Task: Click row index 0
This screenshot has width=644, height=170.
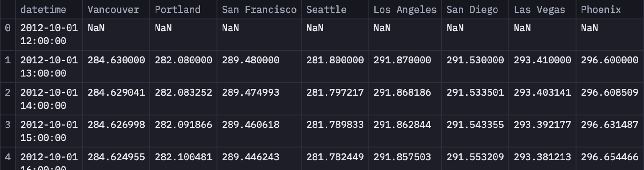Action: [8, 28]
